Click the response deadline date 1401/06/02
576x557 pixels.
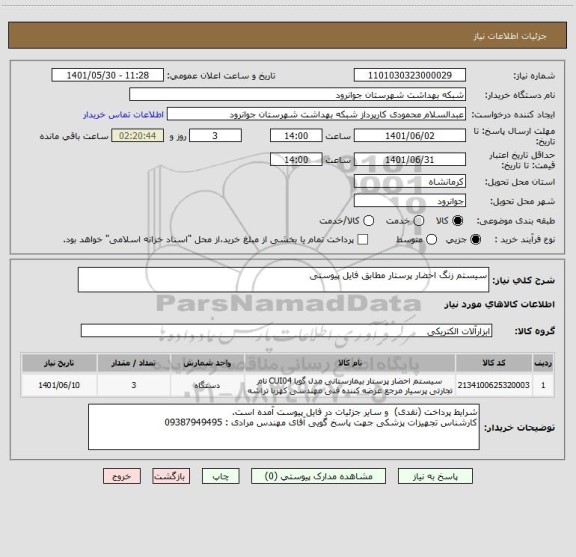410,136
